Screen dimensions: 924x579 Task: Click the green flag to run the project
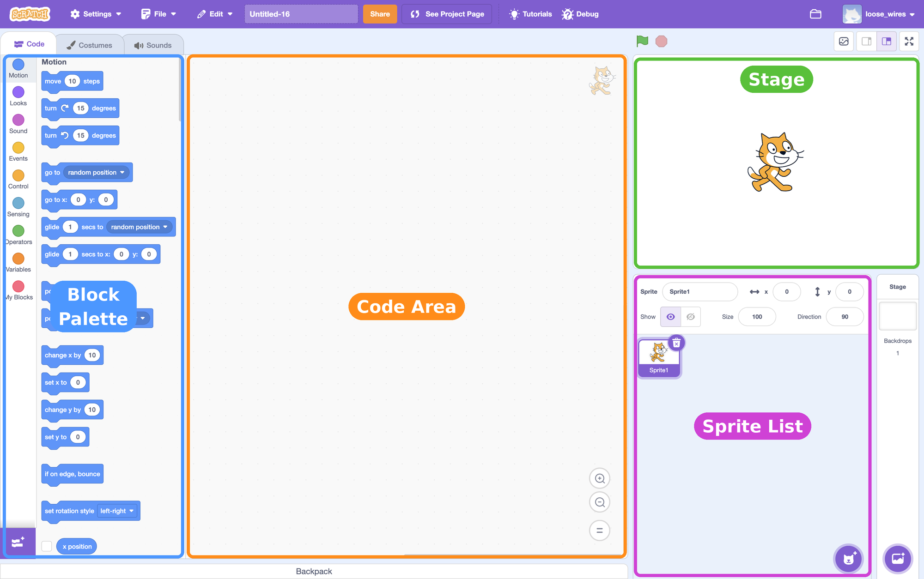[642, 41]
